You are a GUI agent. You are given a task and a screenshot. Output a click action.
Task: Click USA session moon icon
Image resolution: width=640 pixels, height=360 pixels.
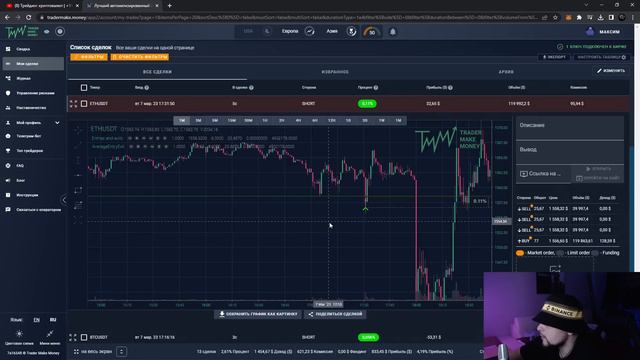[267, 31]
